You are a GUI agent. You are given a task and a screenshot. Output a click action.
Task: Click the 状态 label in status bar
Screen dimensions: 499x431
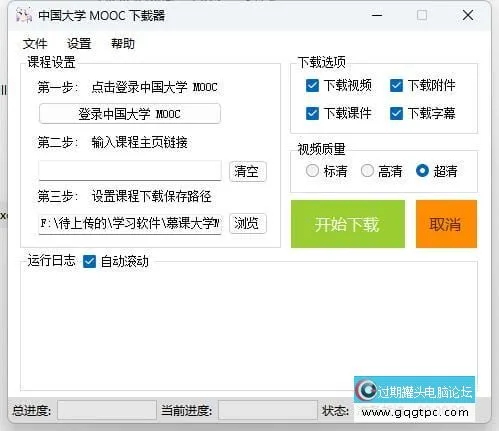(x=335, y=411)
